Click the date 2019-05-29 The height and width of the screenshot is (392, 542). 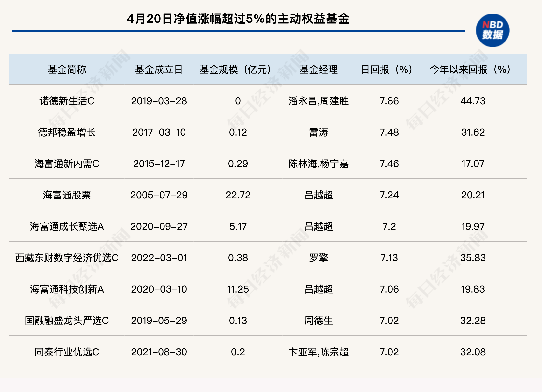159,321
